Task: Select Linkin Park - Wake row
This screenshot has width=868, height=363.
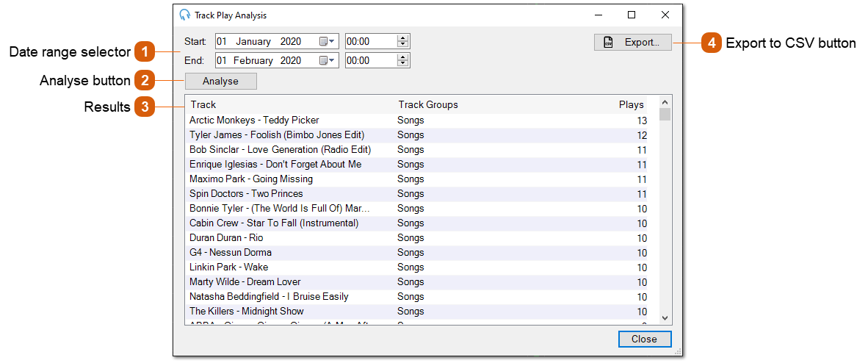Action: pos(416,267)
